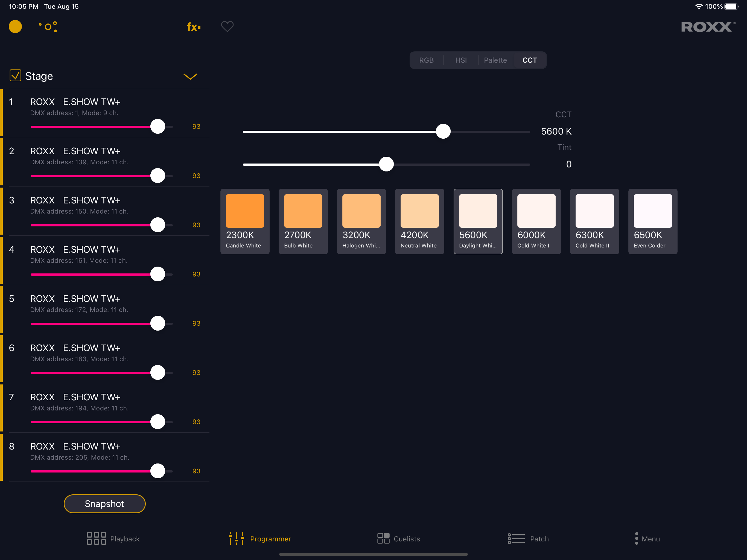The height and width of the screenshot is (560, 747).
Task: Tap the Cuelists squares icon
Action: 383,538
